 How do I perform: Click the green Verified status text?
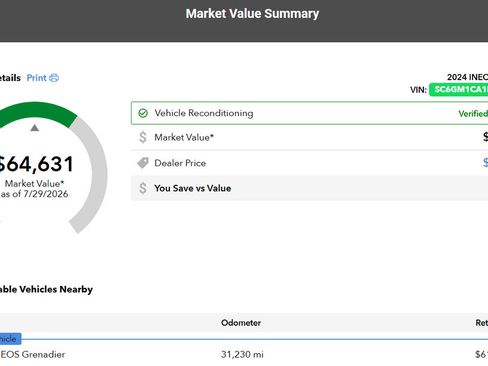pos(473,114)
